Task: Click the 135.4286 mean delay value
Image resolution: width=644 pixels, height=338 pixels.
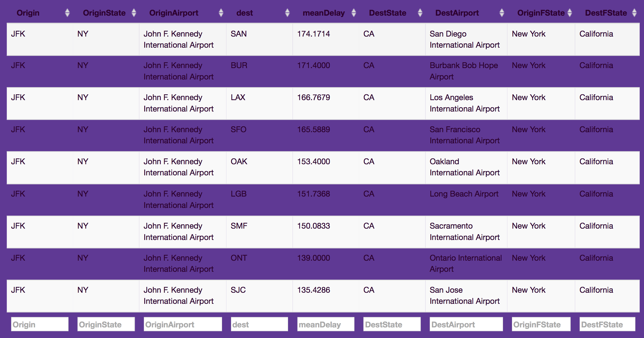Action: [x=314, y=290]
